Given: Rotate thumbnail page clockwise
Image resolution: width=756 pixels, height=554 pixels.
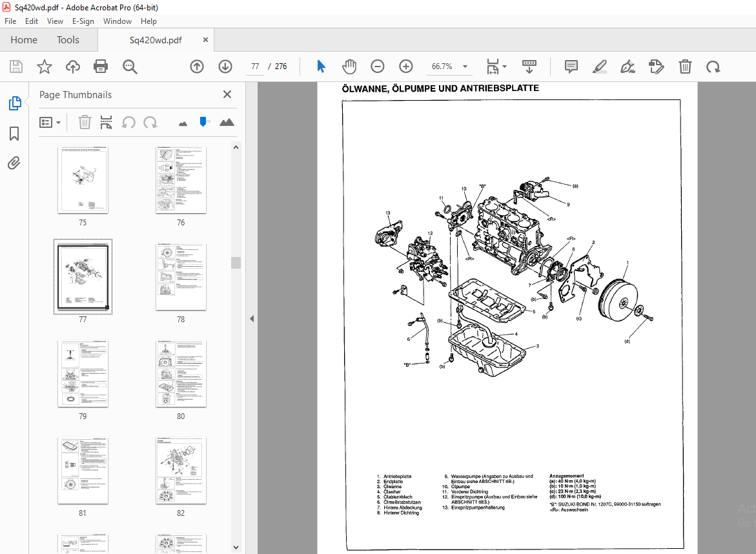Looking at the screenshot, I should coord(150,123).
